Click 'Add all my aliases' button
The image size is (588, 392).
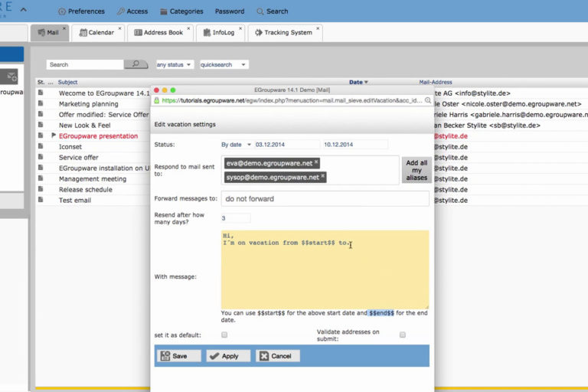[x=416, y=170]
